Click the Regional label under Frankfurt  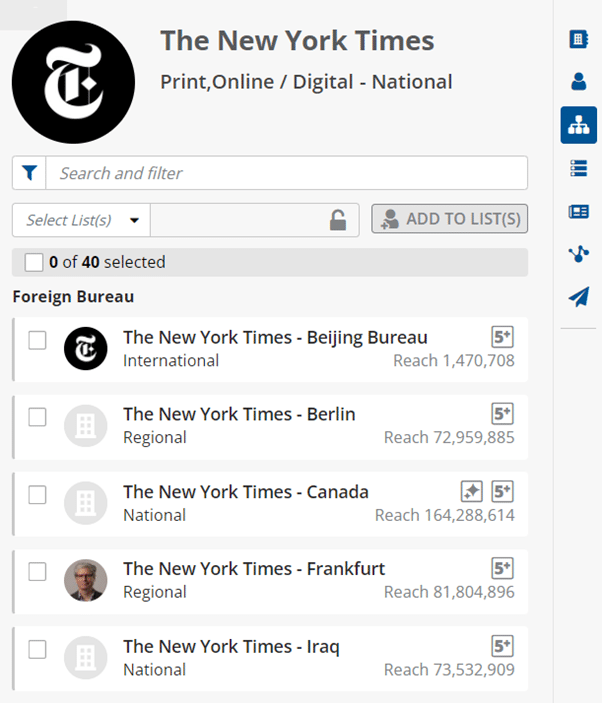coord(155,592)
